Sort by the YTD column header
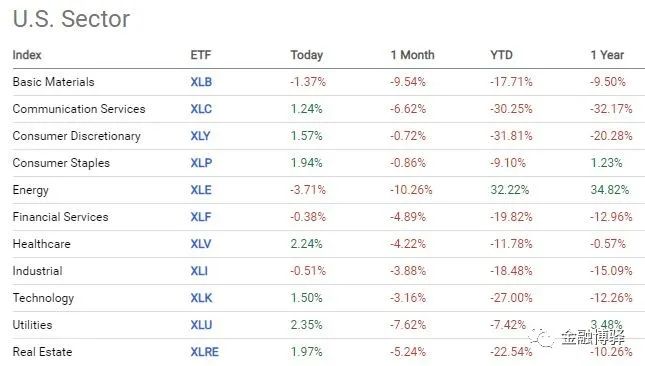Screen dimensions: 645x366 tap(501, 55)
